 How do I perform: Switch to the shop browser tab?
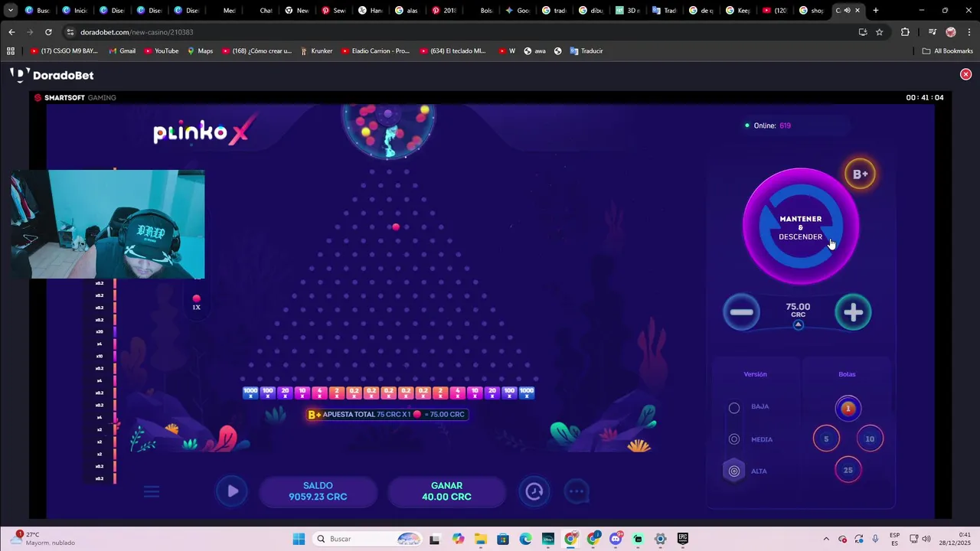click(x=811, y=11)
